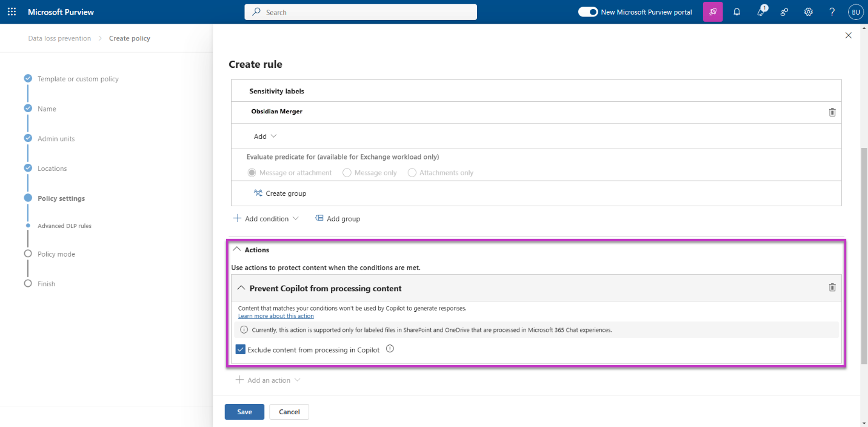Open the magenta Copilot icon
The height and width of the screenshot is (427, 868).
713,12
